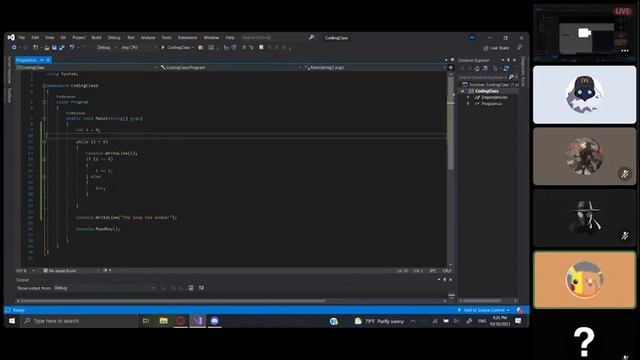The width and height of the screenshot is (640, 360).
Task: Pin the Program.cs editor tab
Action: (42, 60)
